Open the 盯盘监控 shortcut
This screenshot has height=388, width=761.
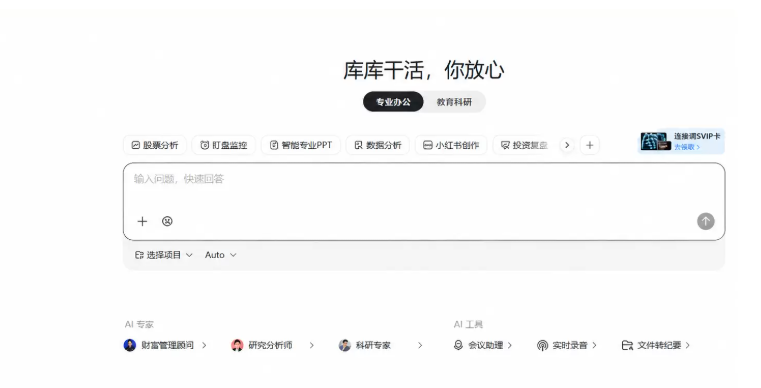(224, 145)
